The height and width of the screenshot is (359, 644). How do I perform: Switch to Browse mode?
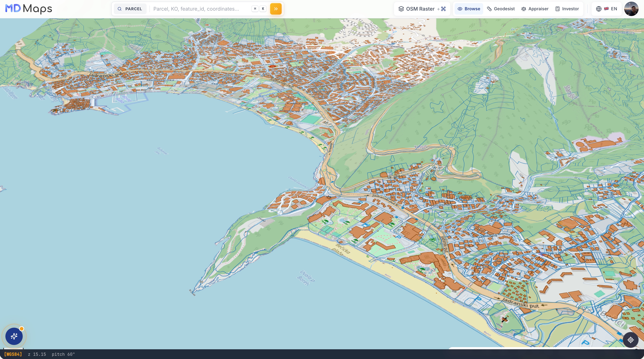[x=469, y=9]
